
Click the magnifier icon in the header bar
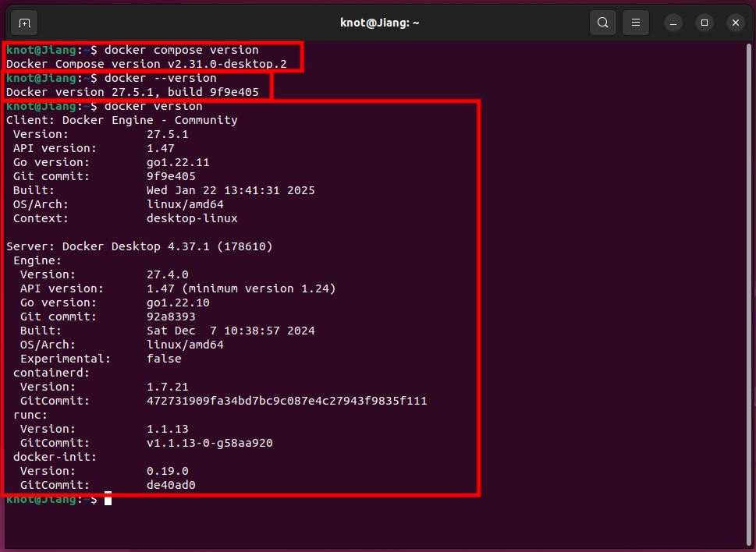(x=602, y=23)
